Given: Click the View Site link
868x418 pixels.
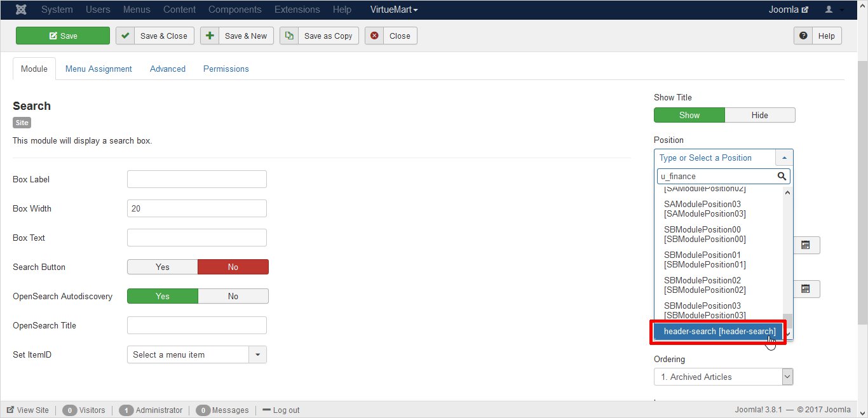Looking at the screenshot, I should [x=28, y=410].
